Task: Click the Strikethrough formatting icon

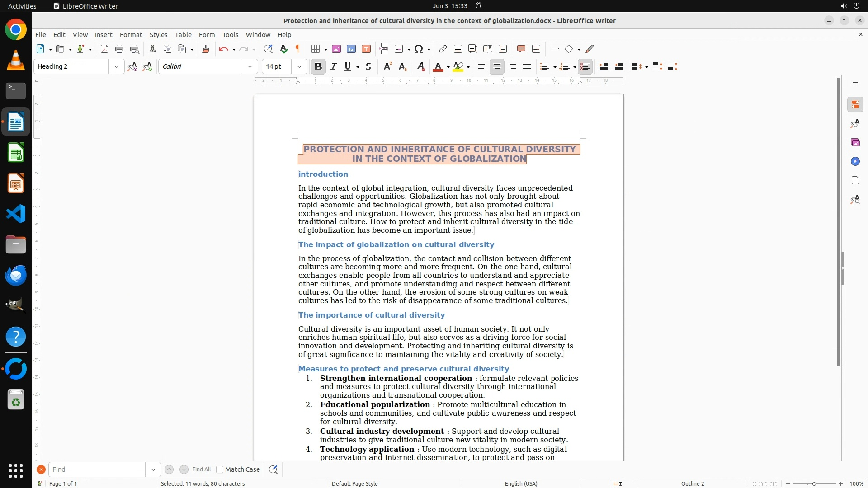Action: (368, 67)
